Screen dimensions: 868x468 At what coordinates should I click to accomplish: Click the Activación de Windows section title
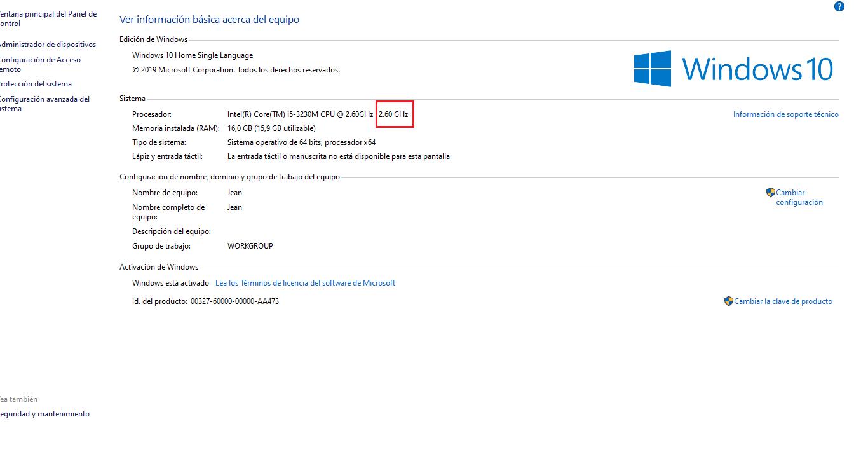pos(159,267)
